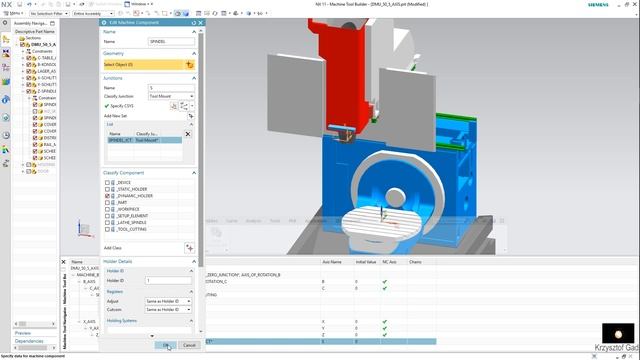Open the Menu dropdown in the toolbar
The height and width of the screenshot is (360, 640).
coord(13,13)
